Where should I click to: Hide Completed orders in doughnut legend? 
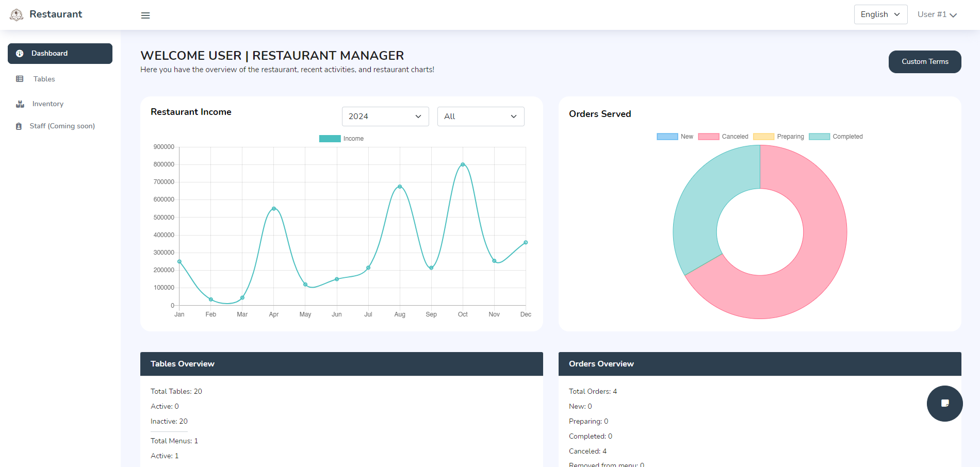[x=836, y=137]
